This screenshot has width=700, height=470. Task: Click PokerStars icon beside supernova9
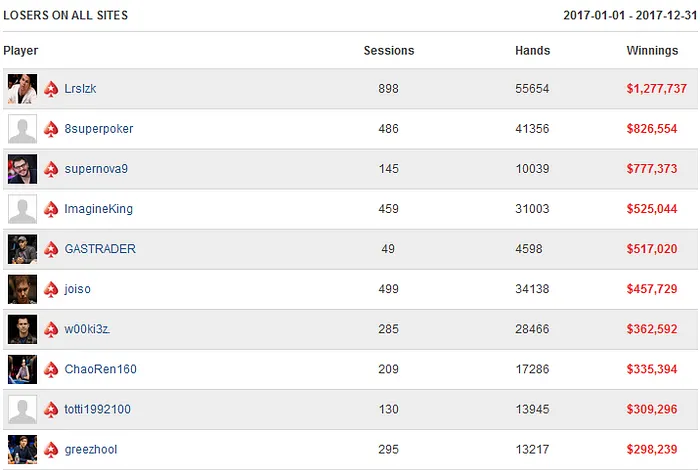51,169
